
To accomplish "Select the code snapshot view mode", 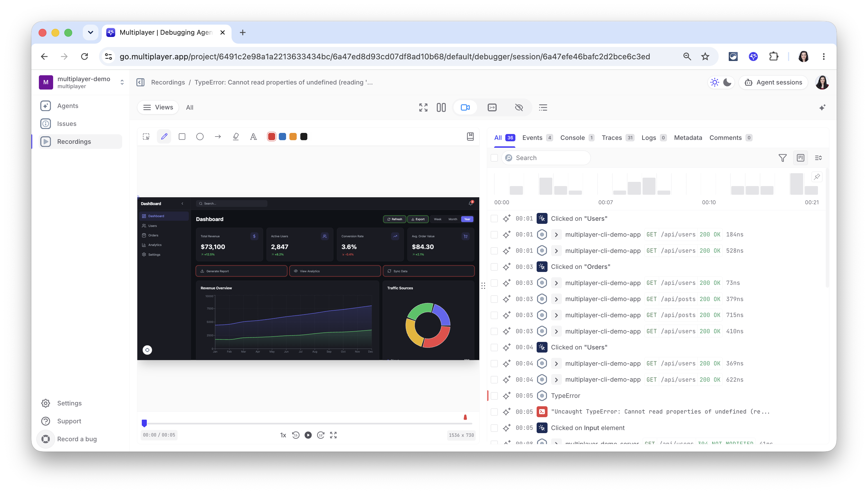I will tap(492, 107).
